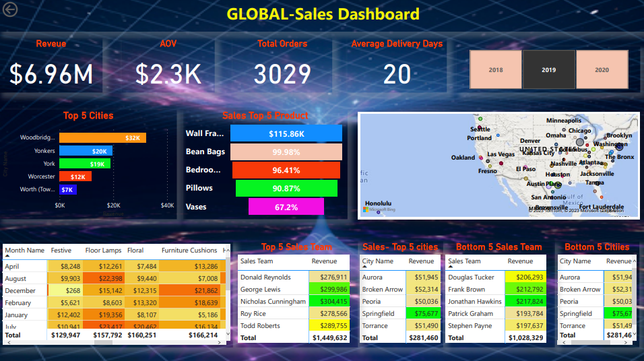Click the Wall Frames funnel bar $115.86K
Screen dimensions: 644x361
pos(286,133)
